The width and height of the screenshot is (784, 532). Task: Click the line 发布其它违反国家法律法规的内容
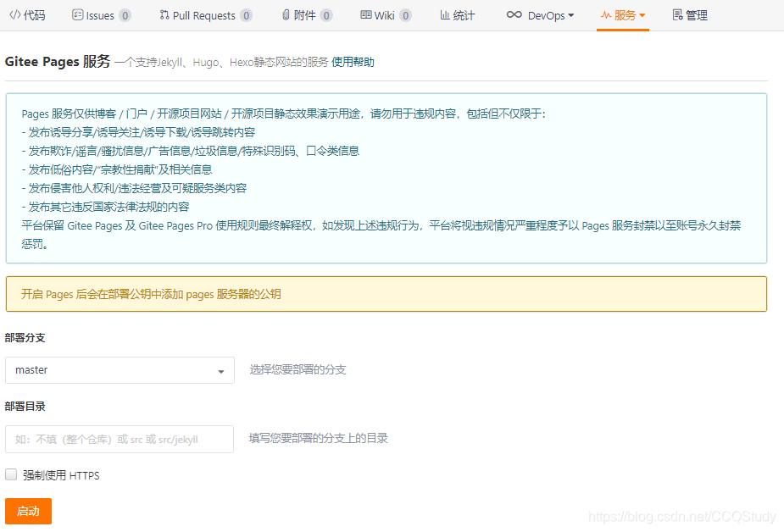(x=105, y=207)
